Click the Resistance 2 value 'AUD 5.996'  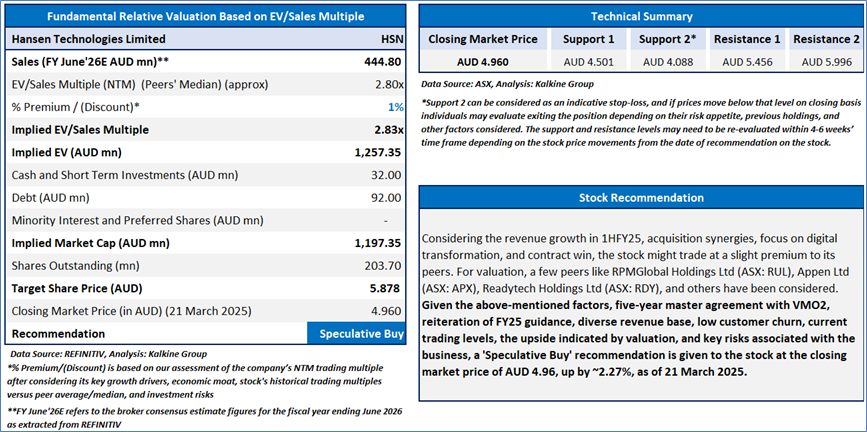pyautogui.click(x=827, y=62)
